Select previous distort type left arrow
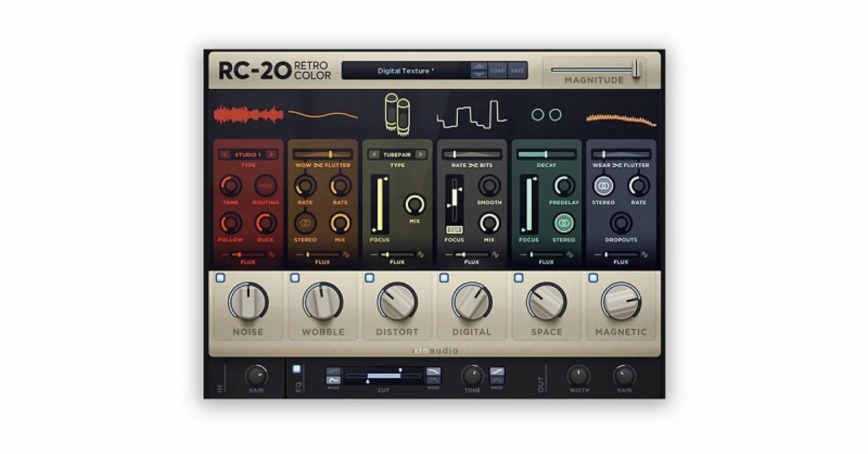The width and height of the screenshot is (868, 454). point(374,154)
